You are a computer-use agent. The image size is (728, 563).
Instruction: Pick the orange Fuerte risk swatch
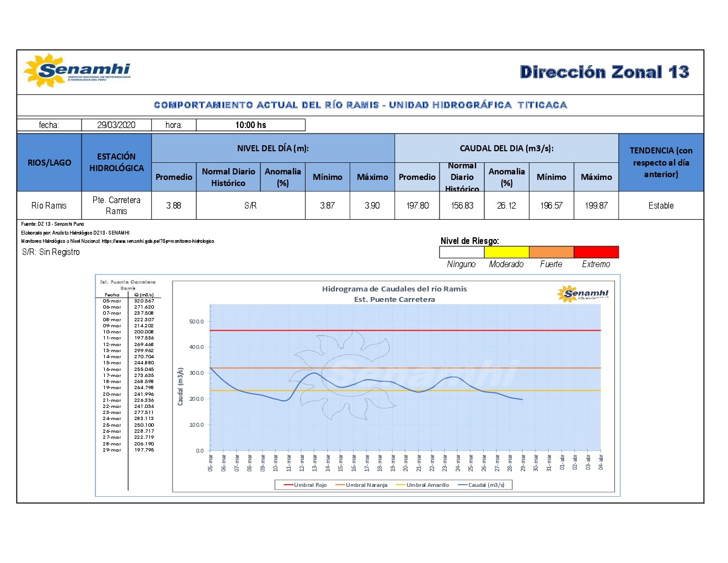[x=551, y=252]
